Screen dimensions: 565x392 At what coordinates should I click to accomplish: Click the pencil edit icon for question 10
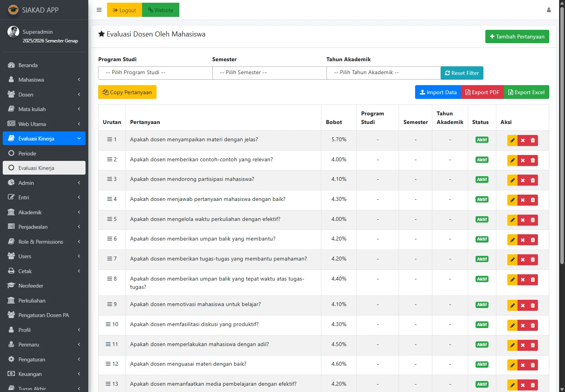pyautogui.click(x=512, y=325)
